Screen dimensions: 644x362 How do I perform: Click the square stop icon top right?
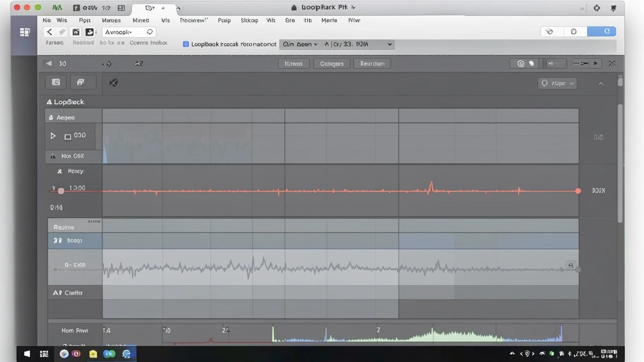(574, 31)
